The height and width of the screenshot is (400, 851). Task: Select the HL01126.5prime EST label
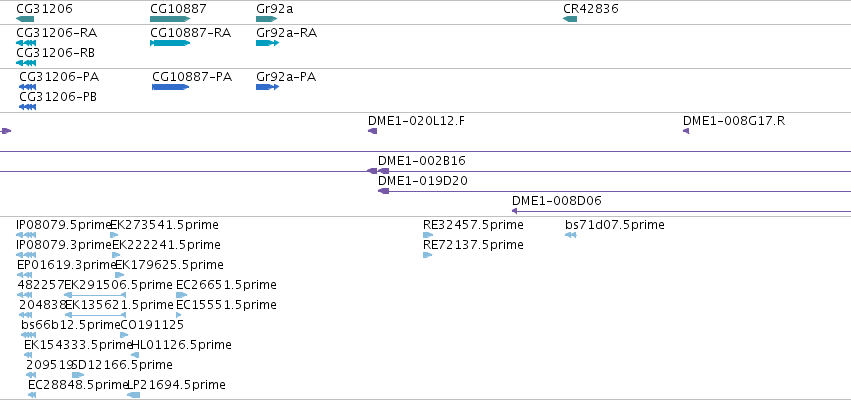pyautogui.click(x=182, y=345)
